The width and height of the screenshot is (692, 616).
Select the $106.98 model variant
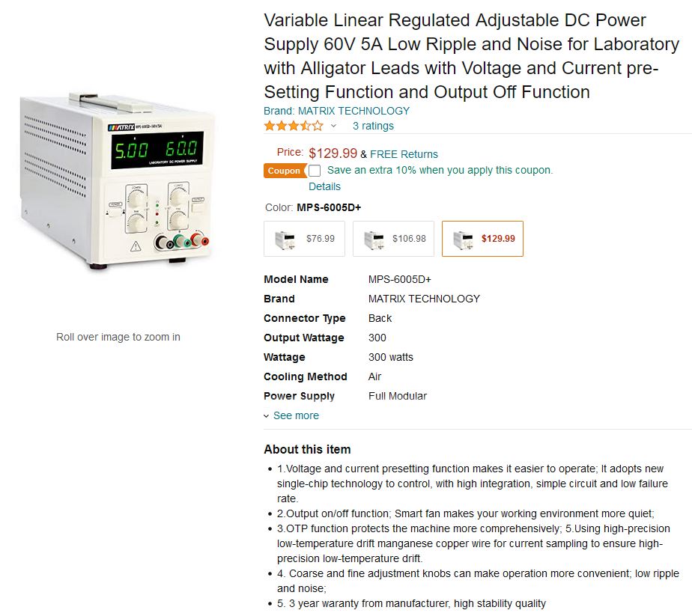tap(393, 239)
